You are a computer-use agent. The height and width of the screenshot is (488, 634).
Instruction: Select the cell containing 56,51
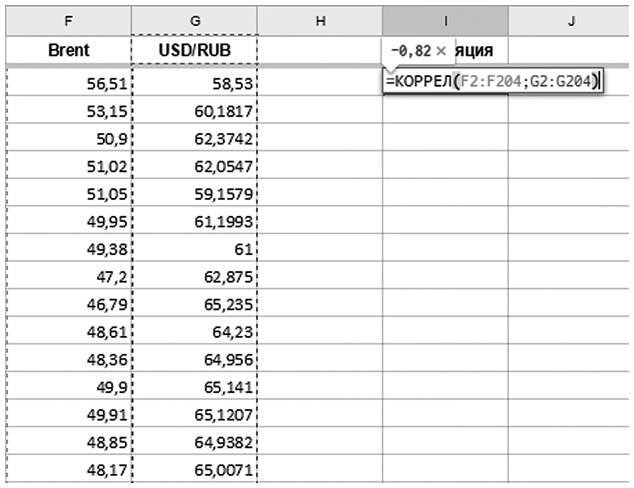68,82
